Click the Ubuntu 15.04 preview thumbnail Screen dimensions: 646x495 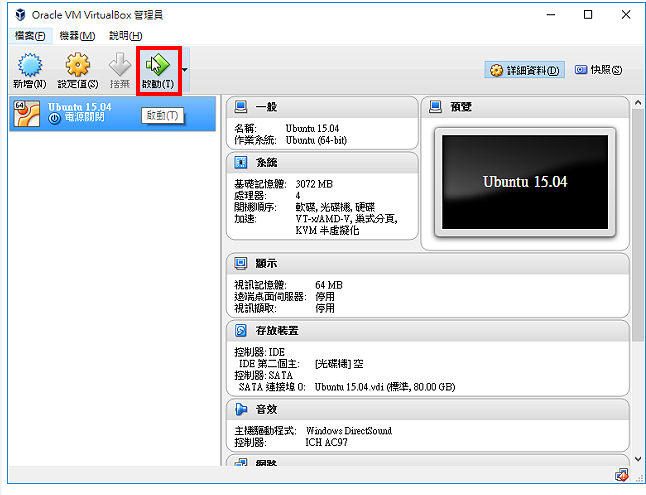pyautogui.click(x=525, y=182)
